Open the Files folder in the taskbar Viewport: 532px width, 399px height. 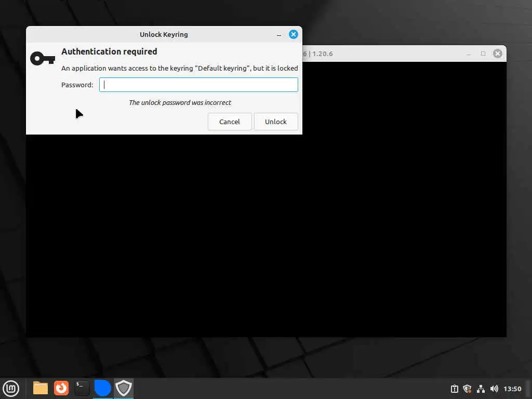[41, 388]
